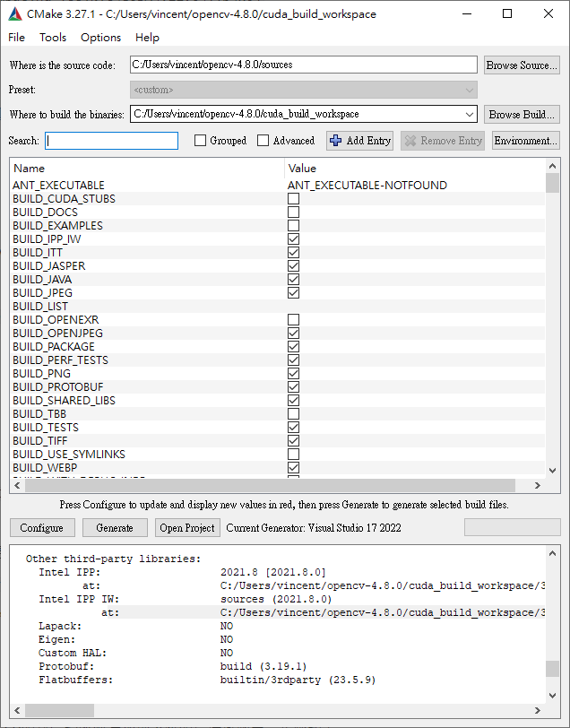Viewport: 570px width, 728px height.
Task: Expand the build binaries path dropdown
Action: tap(470, 114)
